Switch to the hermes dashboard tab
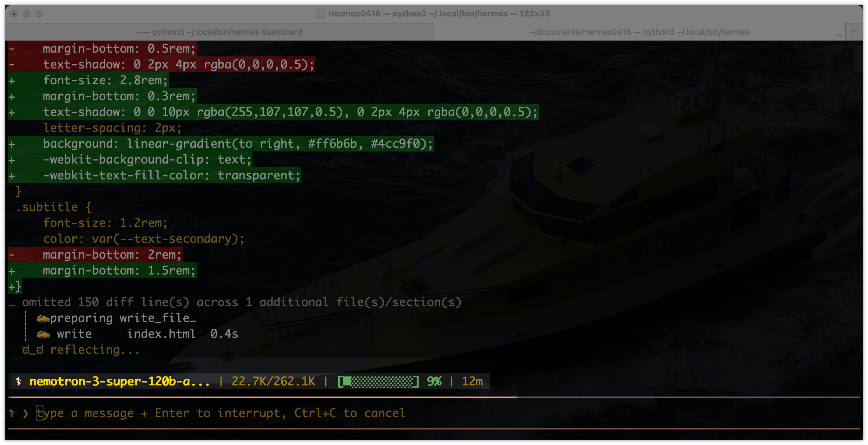Viewport: 868px width, 445px height. [219, 32]
